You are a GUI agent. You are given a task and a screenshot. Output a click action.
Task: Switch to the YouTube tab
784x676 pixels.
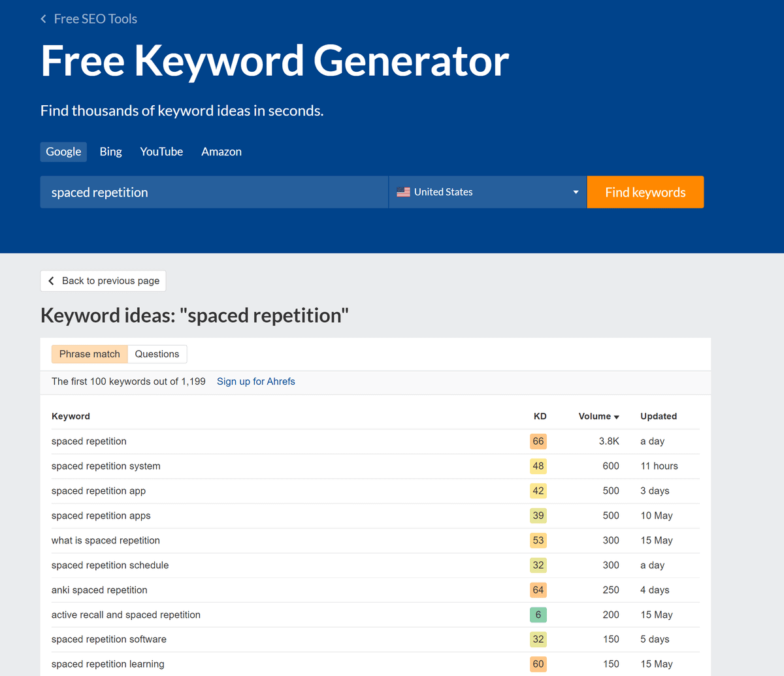(x=161, y=152)
